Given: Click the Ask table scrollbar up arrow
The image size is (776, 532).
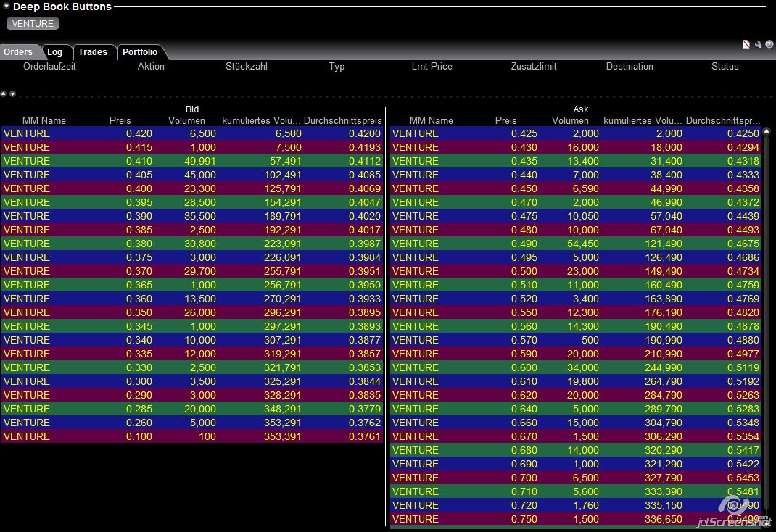Looking at the screenshot, I should (x=767, y=131).
